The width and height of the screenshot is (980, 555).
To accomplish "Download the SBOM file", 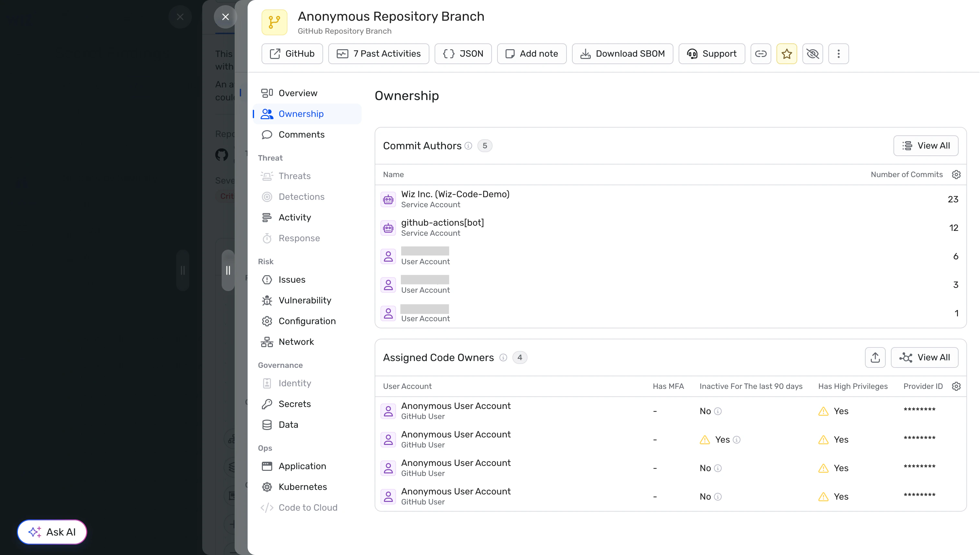I will coord(622,54).
